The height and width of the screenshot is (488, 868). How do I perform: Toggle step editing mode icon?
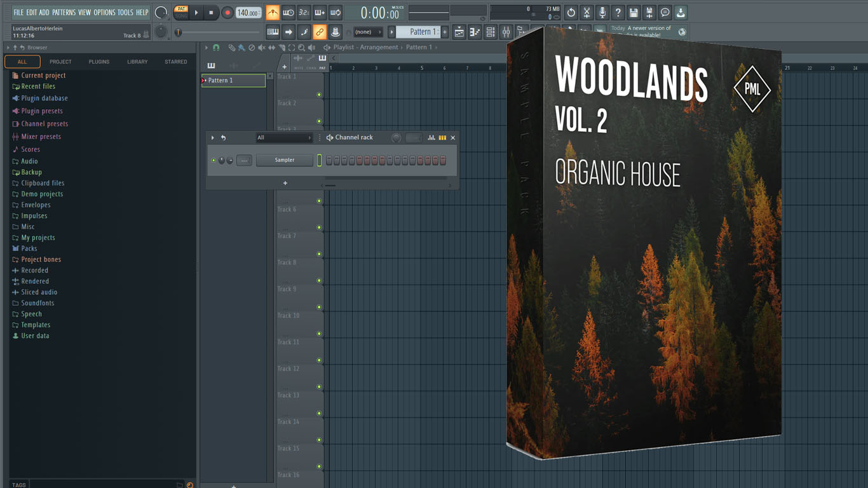pyautogui.click(x=304, y=32)
